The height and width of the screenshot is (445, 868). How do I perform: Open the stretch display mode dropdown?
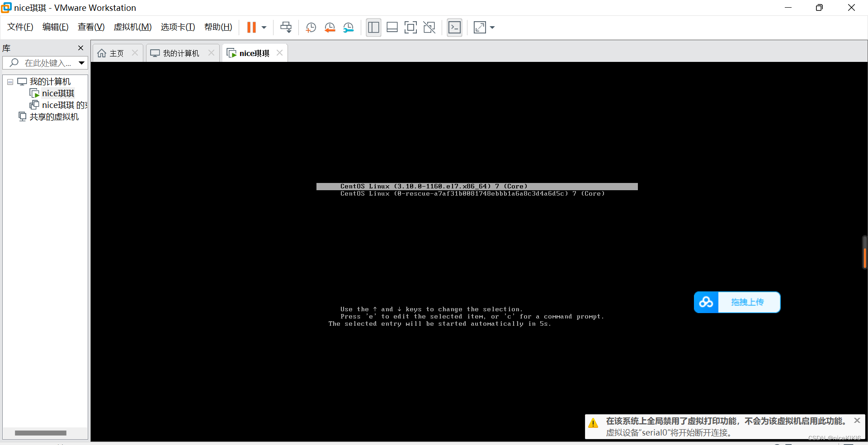click(492, 27)
